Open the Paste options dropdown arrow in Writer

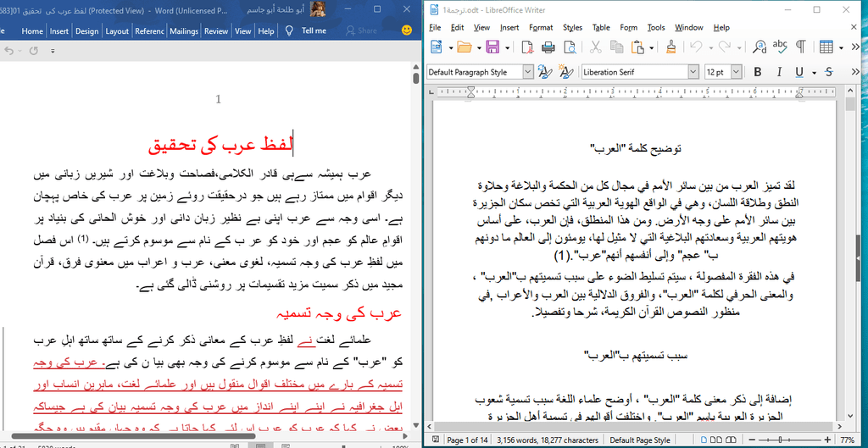[x=651, y=48]
